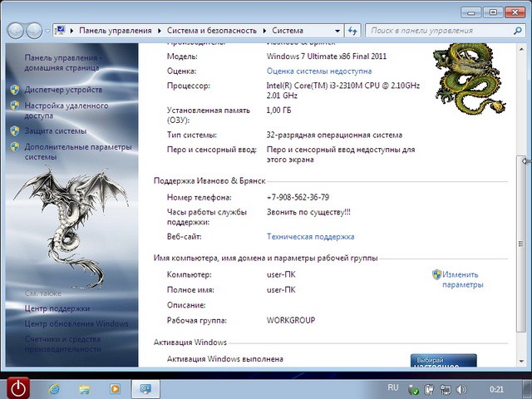Click WORKGROUP value text
The width and height of the screenshot is (532, 399).
tap(291, 320)
